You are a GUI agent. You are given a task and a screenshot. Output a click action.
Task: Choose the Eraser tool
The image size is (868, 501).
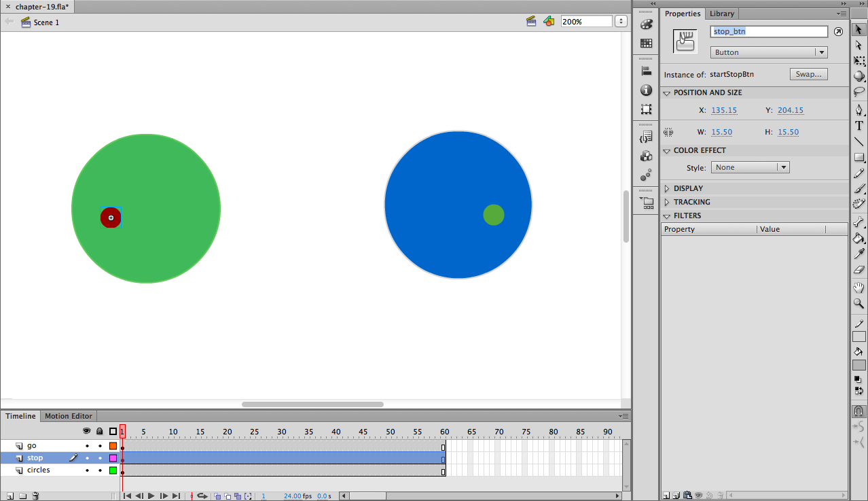pos(859,270)
